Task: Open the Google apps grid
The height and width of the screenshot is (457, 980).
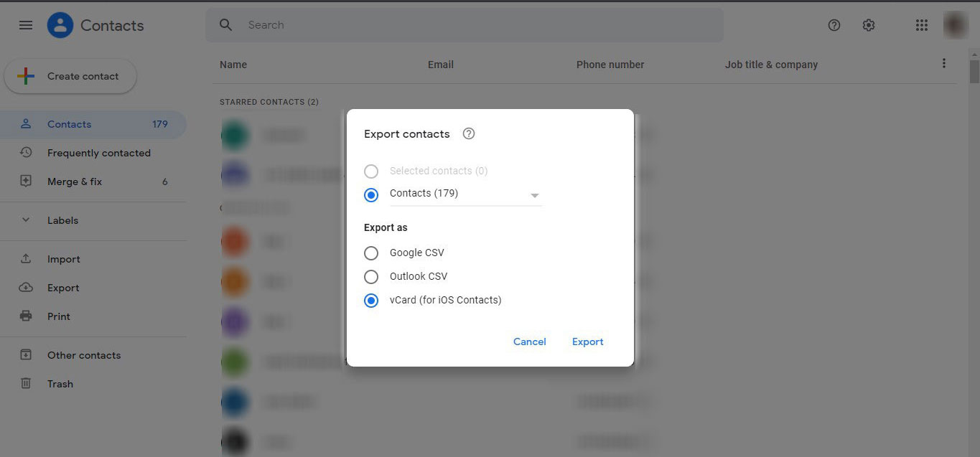Action: click(921, 24)
